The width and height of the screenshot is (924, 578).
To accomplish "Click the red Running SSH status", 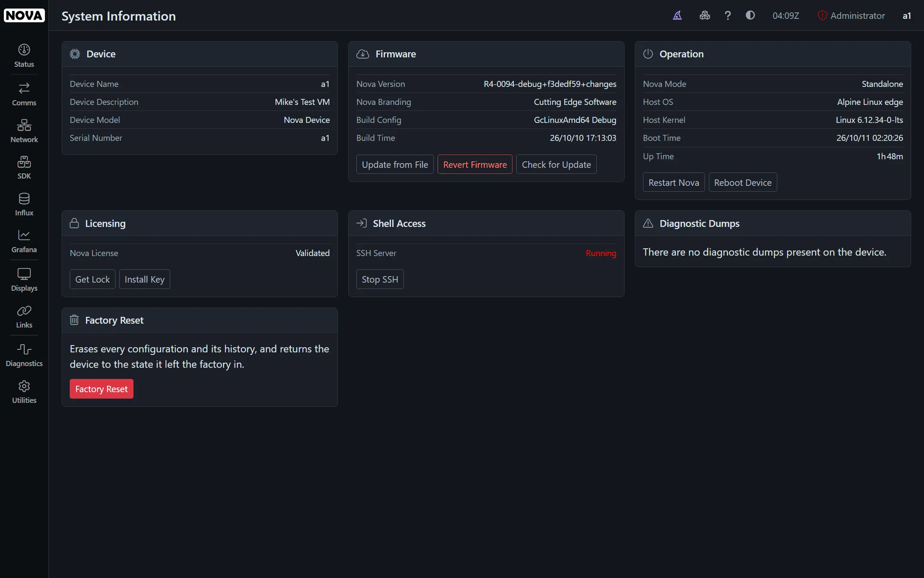I will pos(601,253).
